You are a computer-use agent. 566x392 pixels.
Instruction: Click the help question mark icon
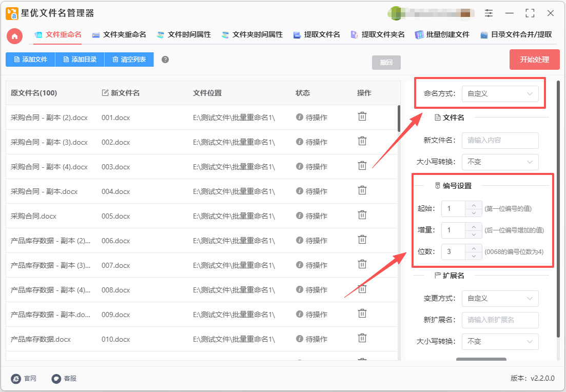pyautogui.click(x=165, y=60)
